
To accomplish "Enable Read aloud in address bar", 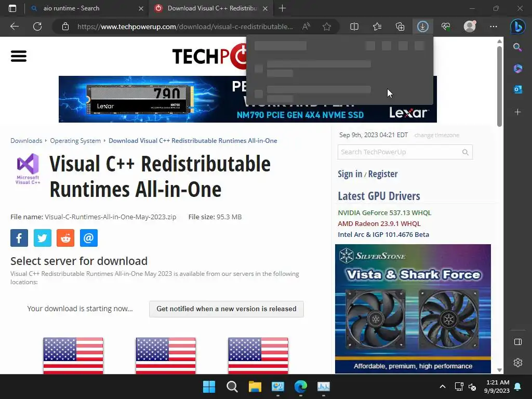I will click(306, 26).
